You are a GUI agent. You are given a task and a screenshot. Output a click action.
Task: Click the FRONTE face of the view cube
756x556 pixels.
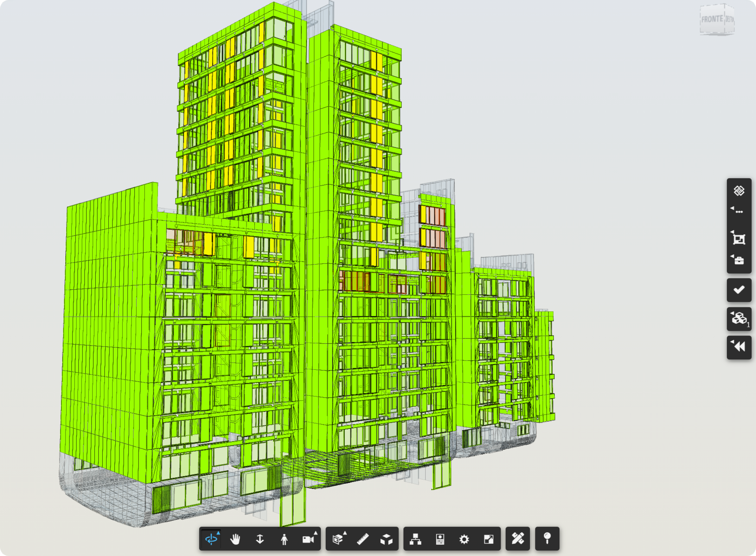712,19
